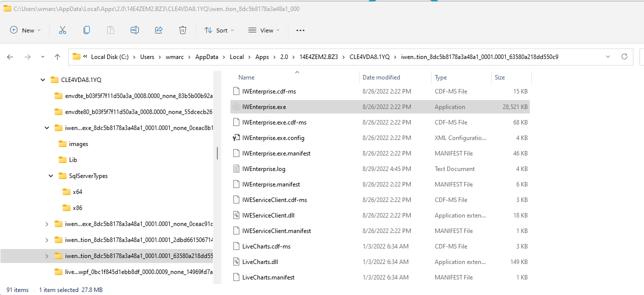The height and width of the screenshot is (295, 644).
Task: Collapse the SqlServerTypes folder node
Action: pyautogui.click(x=51, y=176)
